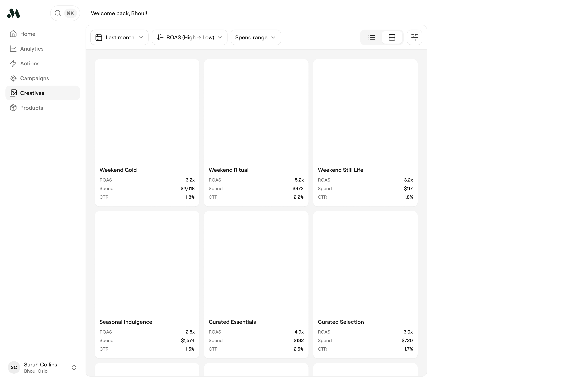Open search with the magnifier icon
588x382 pixels.
(x=58, y=13)
